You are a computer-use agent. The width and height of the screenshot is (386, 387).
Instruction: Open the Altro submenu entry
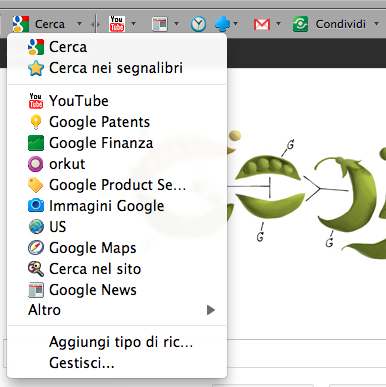tap(117, 310)
